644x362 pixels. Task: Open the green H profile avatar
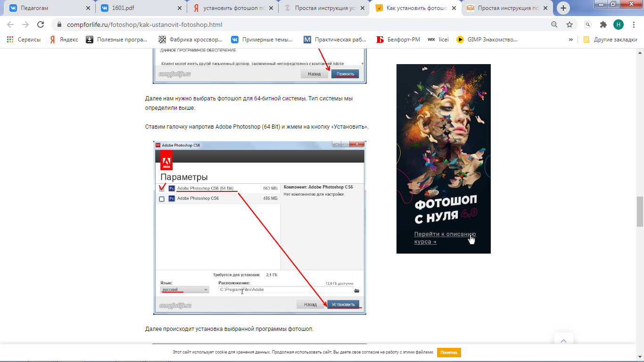pyautogui.click(x=618, y=25)
